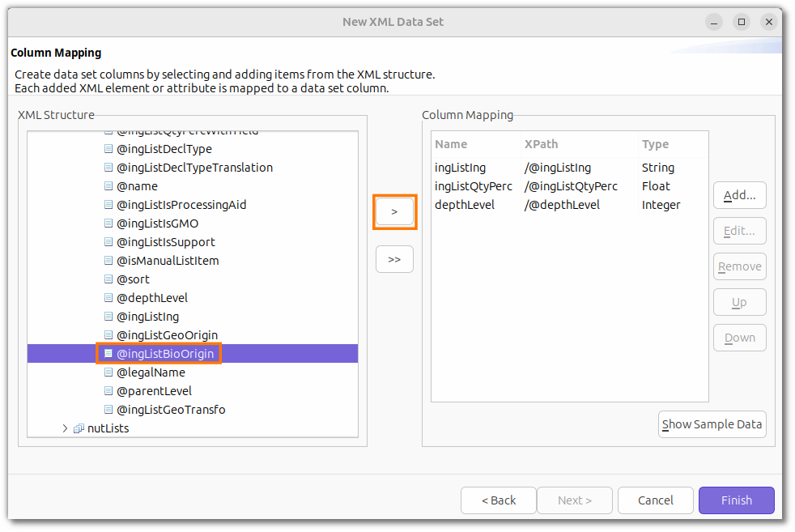Select the @ingListGeoTransfo tree item label
The image size is (795, 532).
(171, 409)
